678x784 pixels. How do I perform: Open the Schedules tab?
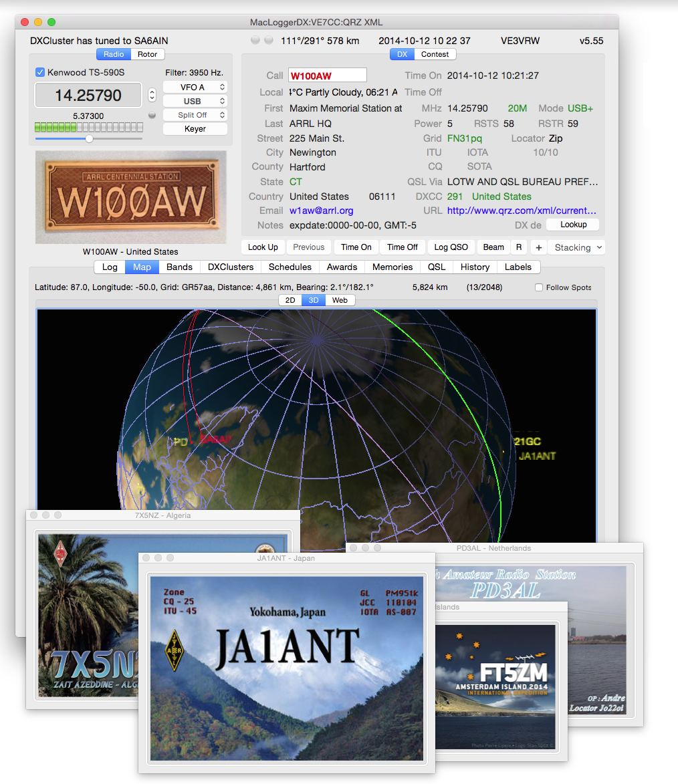(290, 267)
